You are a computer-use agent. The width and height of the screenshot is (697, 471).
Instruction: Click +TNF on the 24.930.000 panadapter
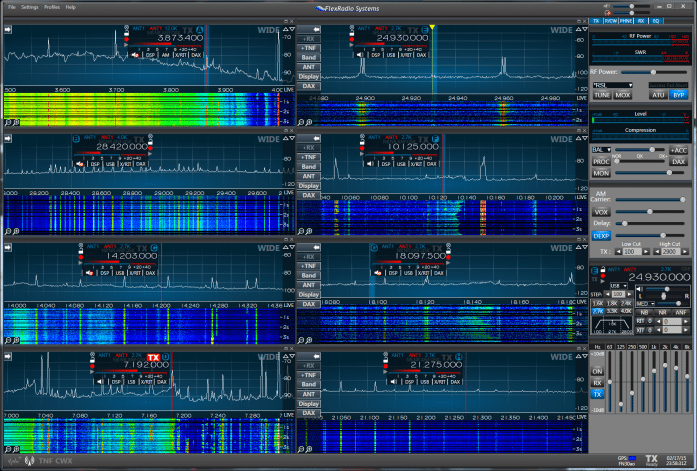pyautogui.click(x=308, y=48)
